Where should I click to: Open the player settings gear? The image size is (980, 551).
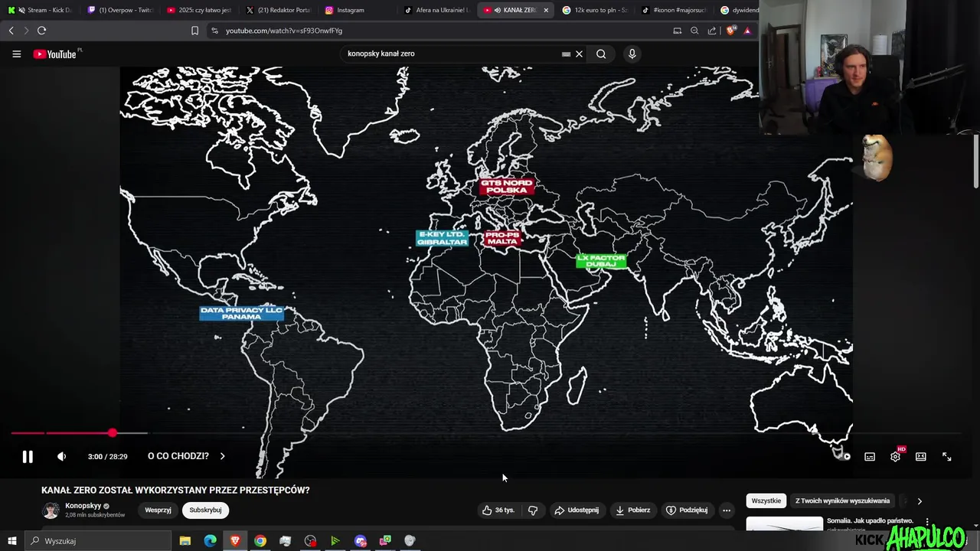[x=895, y=457]
